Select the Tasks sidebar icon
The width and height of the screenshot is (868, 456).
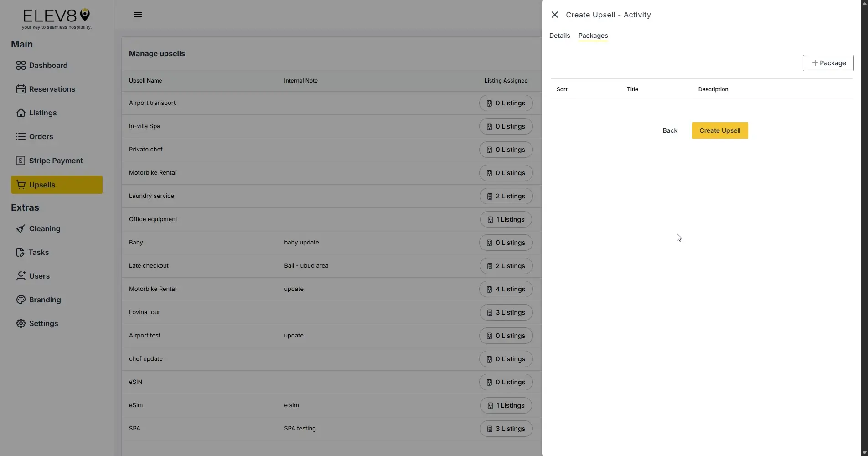21,252
